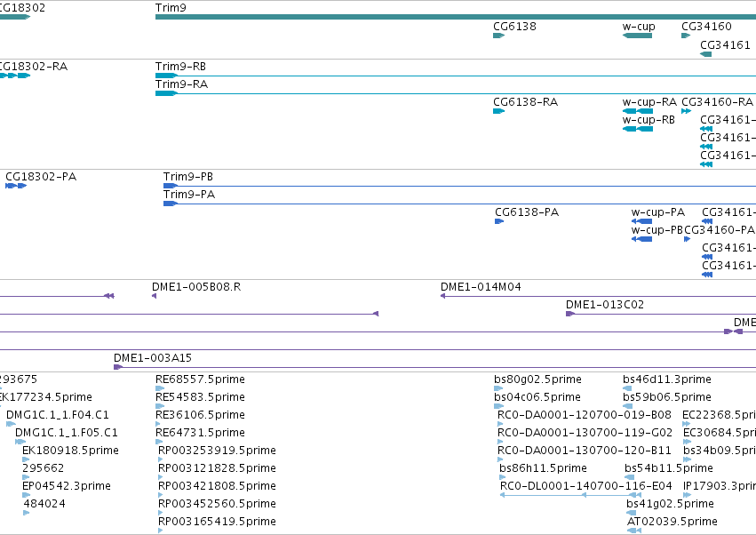Select the w-cup-RA transcript label
This screenshot has width=756, height=535.
click(649, 102)
